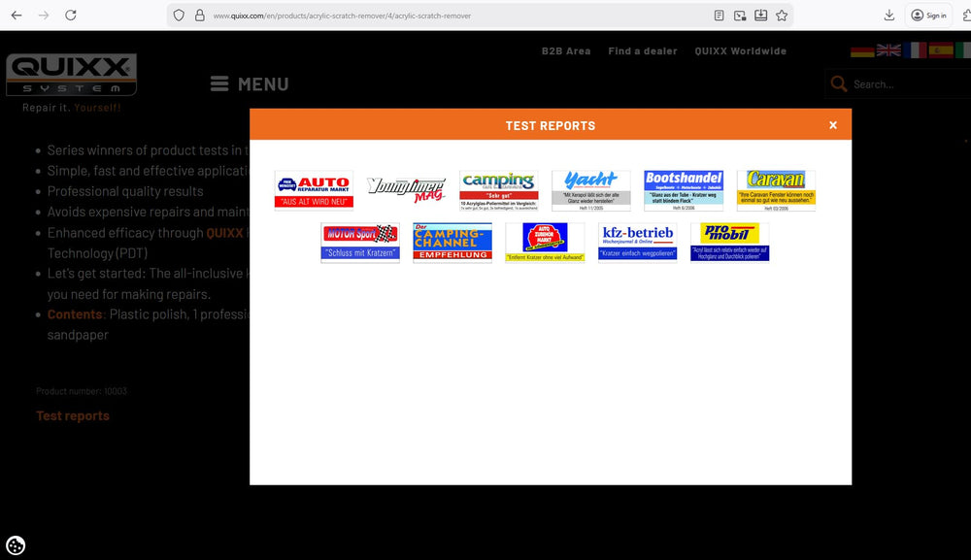
Task: Open the Motor Sport test report
Action: (x=360, y=243)
